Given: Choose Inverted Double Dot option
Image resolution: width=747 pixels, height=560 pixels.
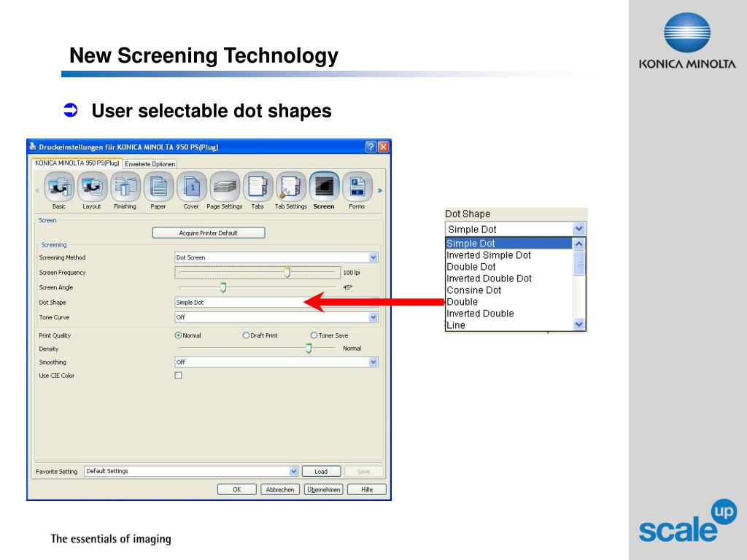Looking at the screenshot, I should [508, 279].
